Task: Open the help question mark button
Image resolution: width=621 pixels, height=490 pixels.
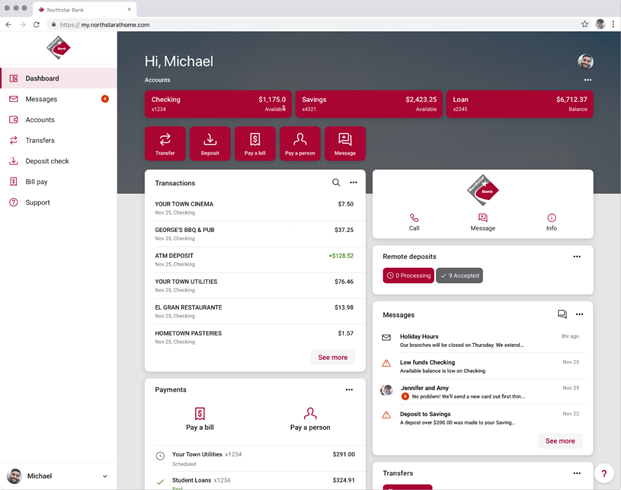Action: coord(604,473)
